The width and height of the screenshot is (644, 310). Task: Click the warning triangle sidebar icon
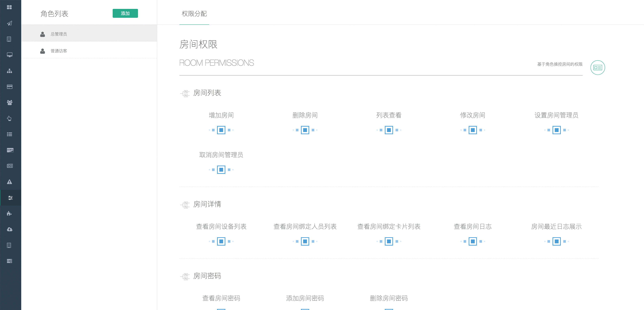click(9, 182)
